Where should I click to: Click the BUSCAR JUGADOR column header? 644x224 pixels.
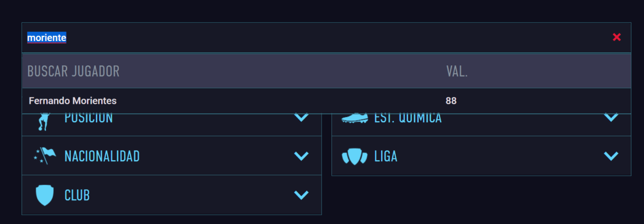[73, 71]
